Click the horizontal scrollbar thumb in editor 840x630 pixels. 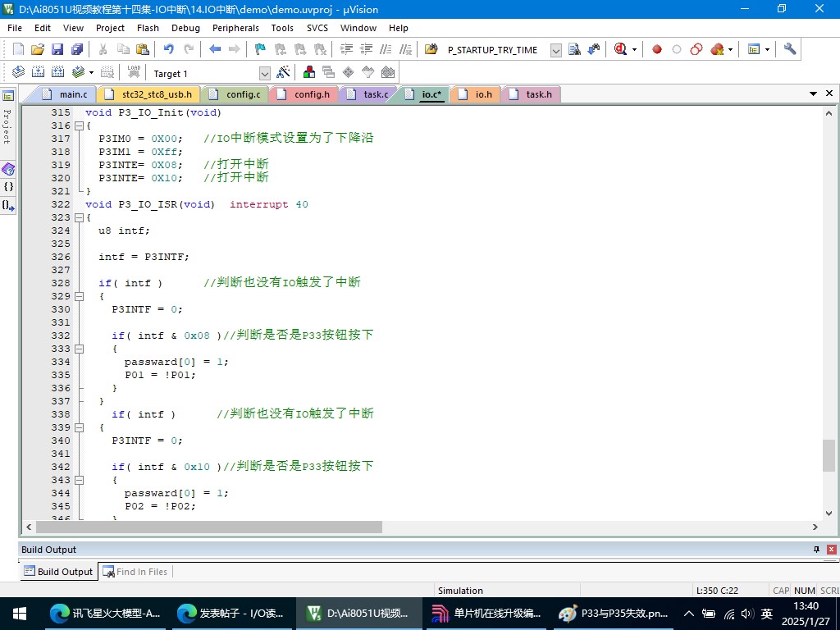coord(209,527)
